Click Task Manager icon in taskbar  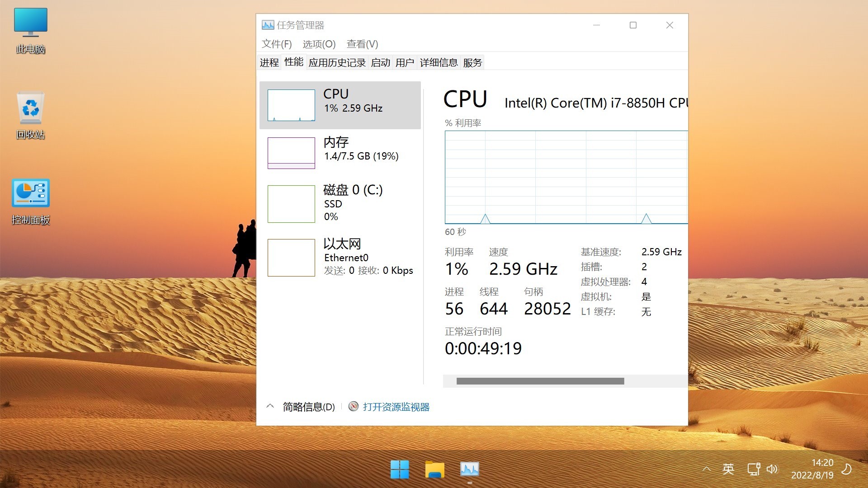click(x=470, y=469)
